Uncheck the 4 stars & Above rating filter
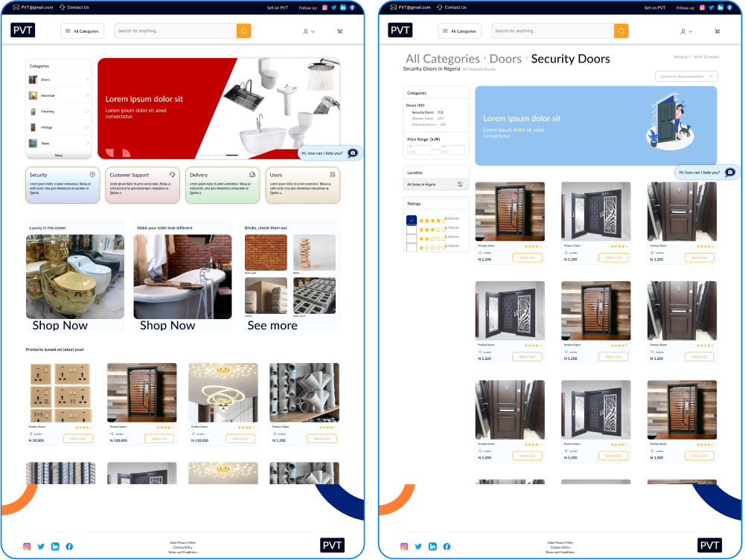The width and height of the screenshot is (745, 560). (412, 220)
